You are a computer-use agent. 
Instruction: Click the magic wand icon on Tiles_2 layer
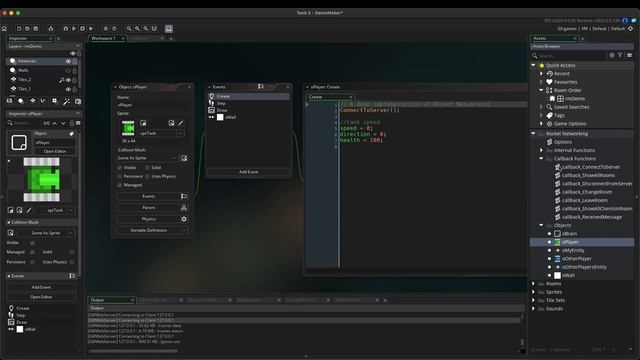click(62, 80)
